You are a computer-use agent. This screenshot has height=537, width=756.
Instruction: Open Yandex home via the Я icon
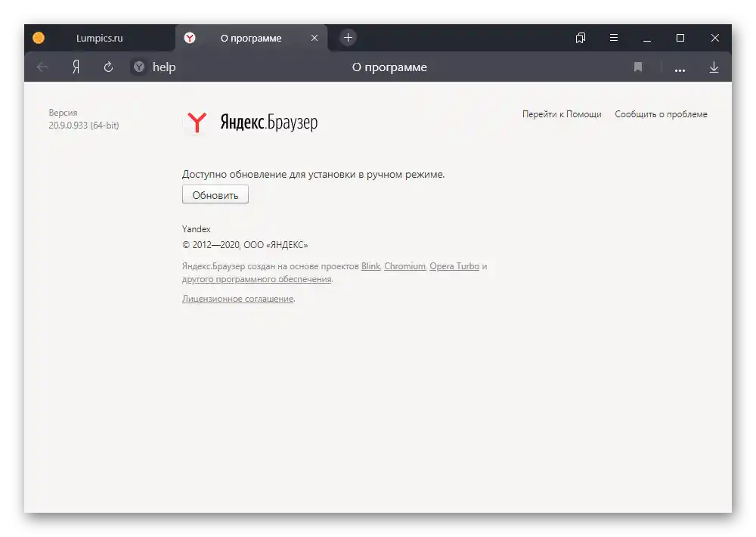click(76, 67)
